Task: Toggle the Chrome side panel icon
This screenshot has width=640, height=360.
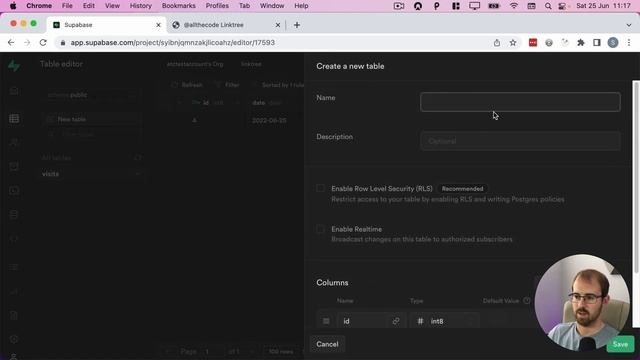Action: tap(597, 42)
